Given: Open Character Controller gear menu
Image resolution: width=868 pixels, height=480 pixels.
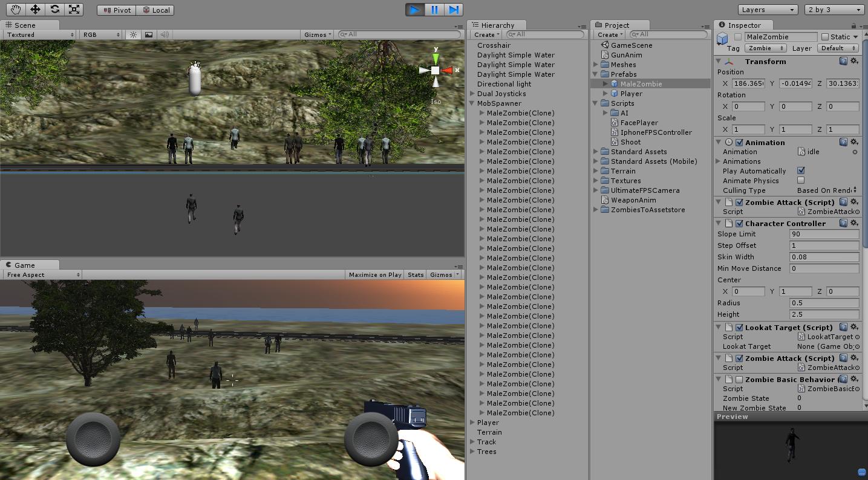Looking at the screenshot, I should [854, 223].
